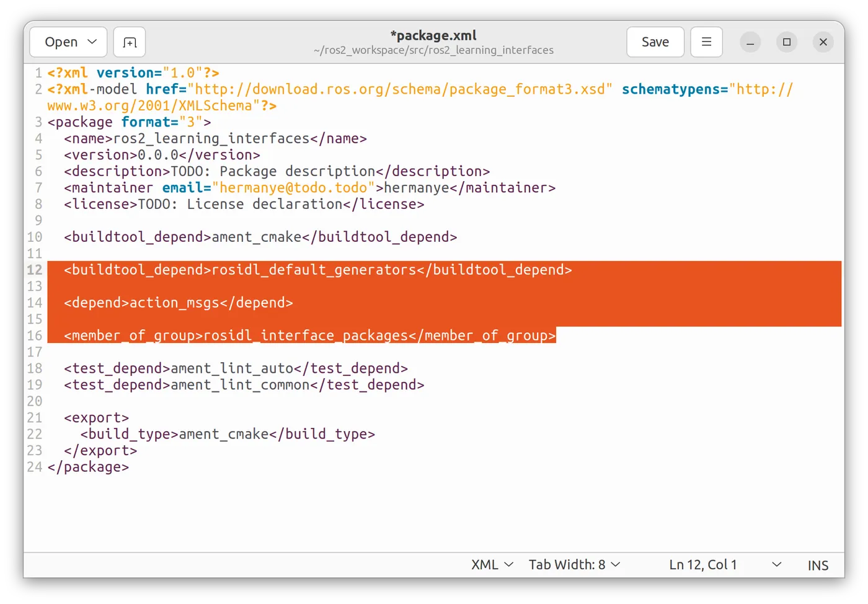
Task: Click the email value hermanye@todo.todo
Action: click(293, 188)
